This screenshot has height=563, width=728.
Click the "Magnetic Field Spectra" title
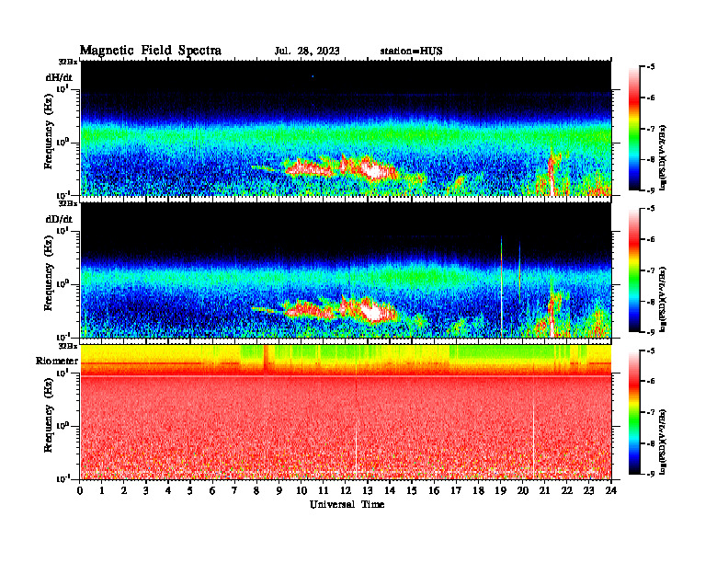point(151,51)
